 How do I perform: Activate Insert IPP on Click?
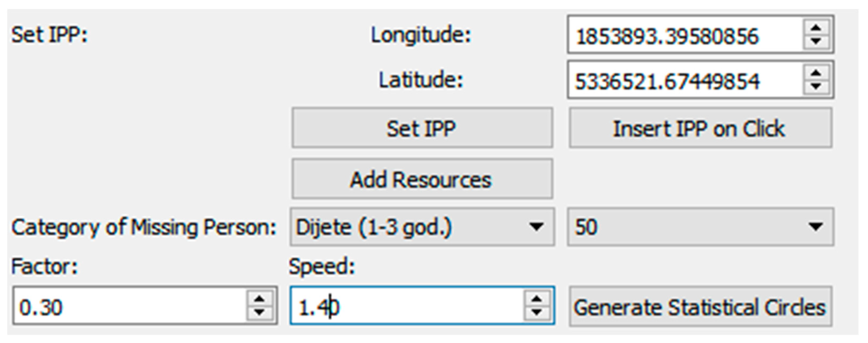pyautogui.click(x=700, y=128)
